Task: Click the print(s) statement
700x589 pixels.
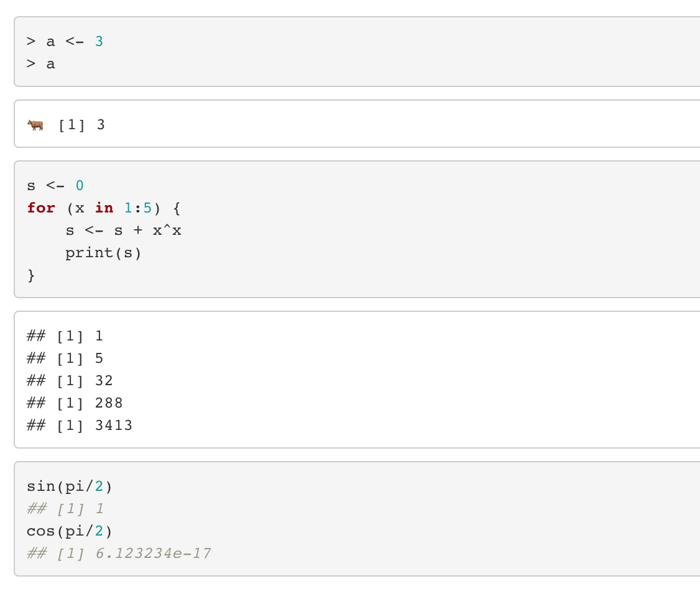Action: (x=103, y=253)
